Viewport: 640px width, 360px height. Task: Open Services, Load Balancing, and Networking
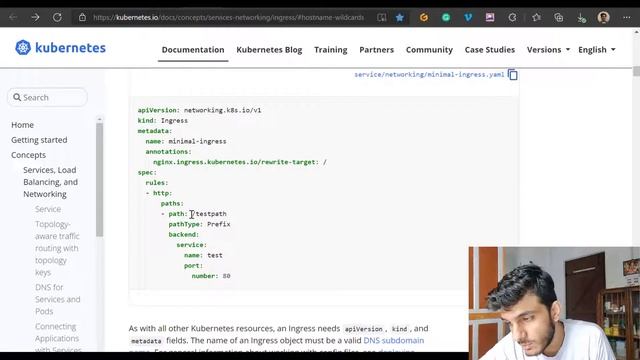click(x=50, y=182)
